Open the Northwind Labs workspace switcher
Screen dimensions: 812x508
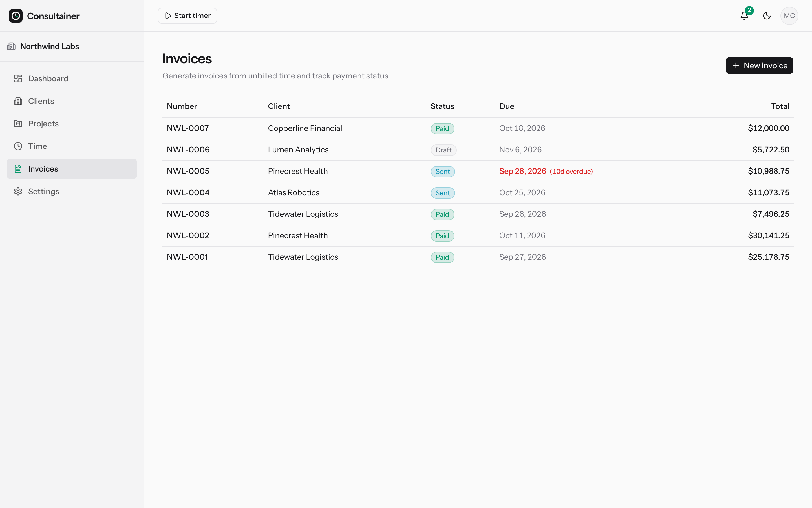pos(72,46)
